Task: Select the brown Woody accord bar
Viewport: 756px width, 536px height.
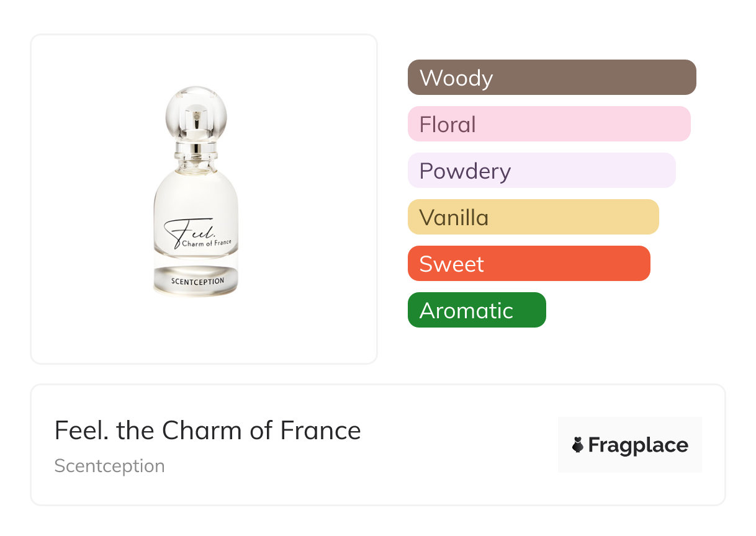Action: tap(552, 78)
